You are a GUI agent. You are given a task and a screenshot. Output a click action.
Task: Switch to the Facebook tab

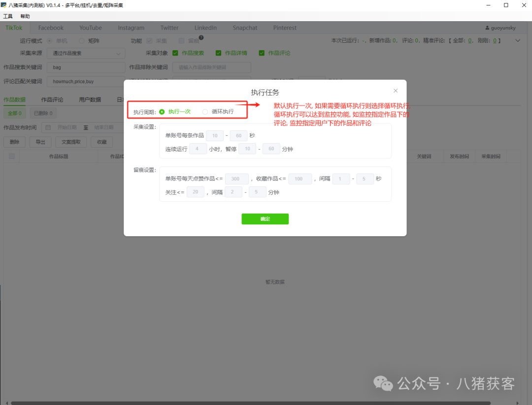coord(51,28)
